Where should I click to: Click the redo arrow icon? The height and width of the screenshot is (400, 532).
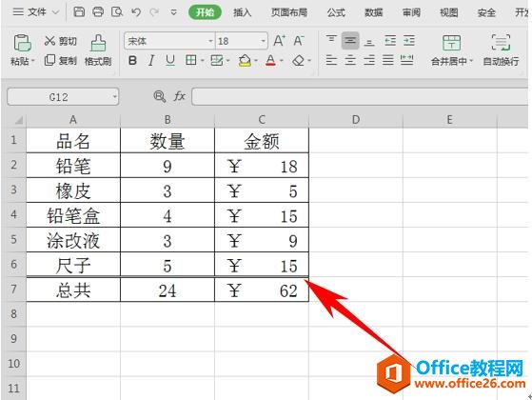tap(154, 12)
